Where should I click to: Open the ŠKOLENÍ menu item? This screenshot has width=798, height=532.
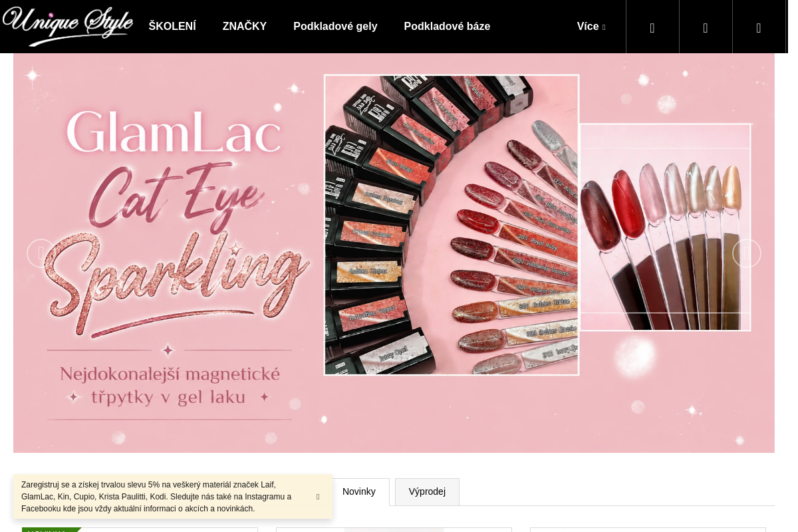(172, 27)
